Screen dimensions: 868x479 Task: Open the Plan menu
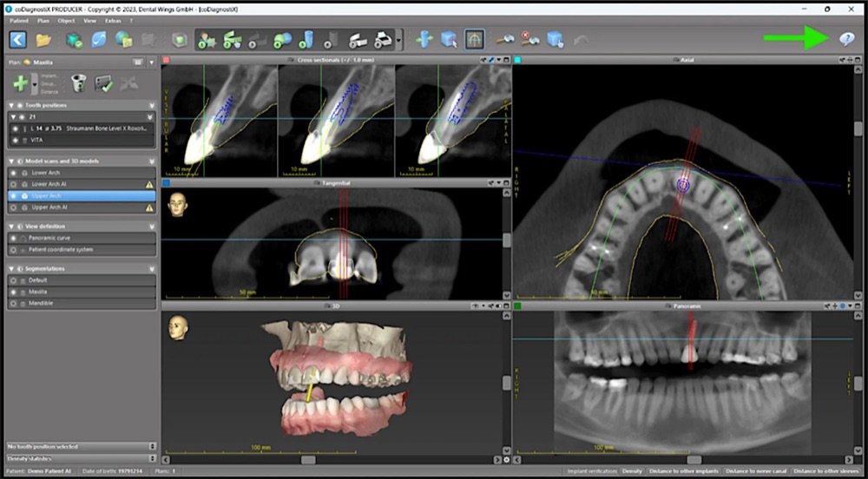43,21
